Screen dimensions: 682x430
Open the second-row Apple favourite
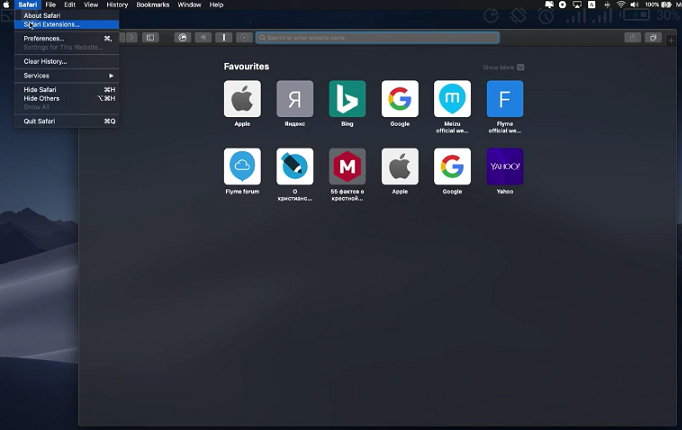pos(400,167)
